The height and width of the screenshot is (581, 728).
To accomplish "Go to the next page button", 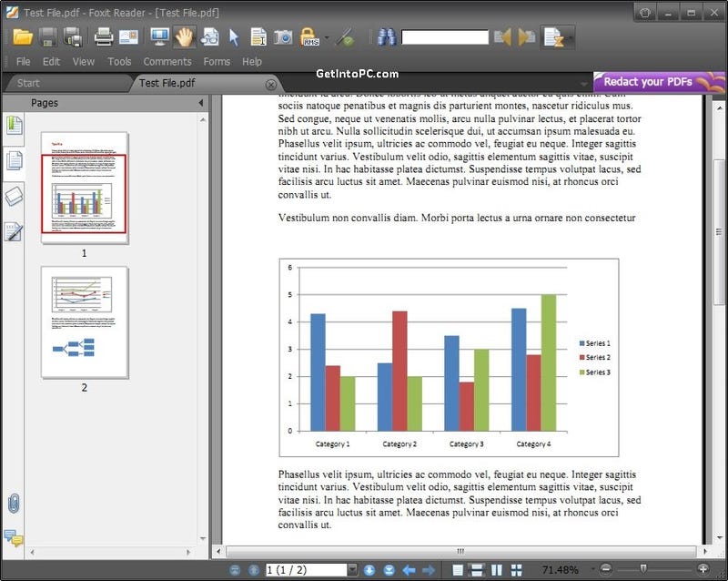I will pyautogui.click(x=369, y=570).
